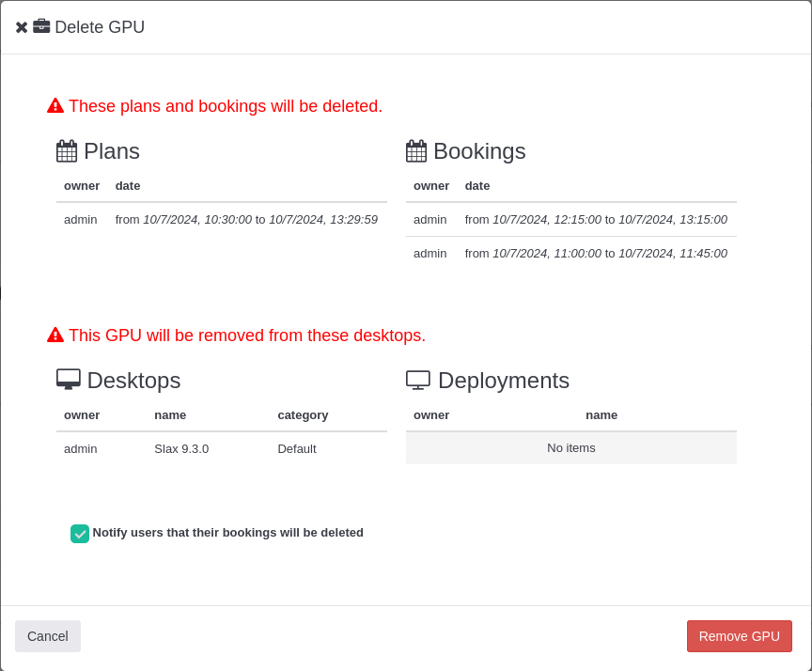Click the Bookings table owner column header
The height and width of the screenshot is (671, 812).
click(431, 186)
